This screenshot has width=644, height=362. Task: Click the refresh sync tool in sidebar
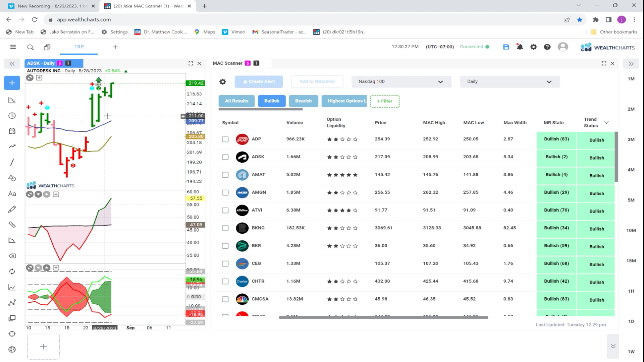12,271
